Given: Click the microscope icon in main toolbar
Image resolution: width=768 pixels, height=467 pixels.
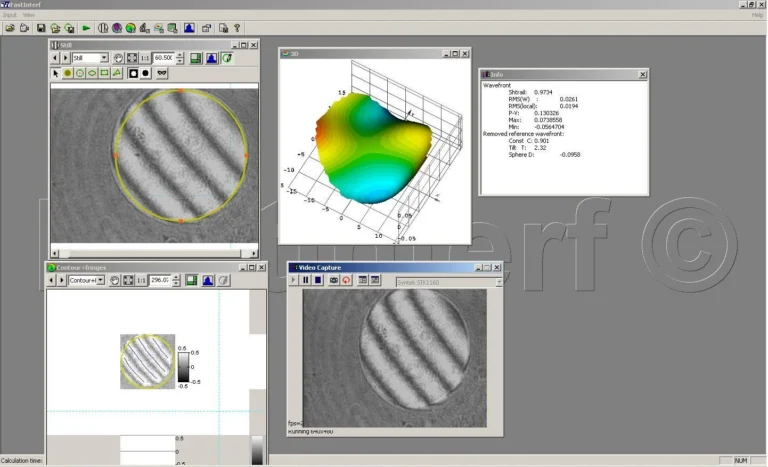Looking at the screenshot, I should [x=144, y=28].
